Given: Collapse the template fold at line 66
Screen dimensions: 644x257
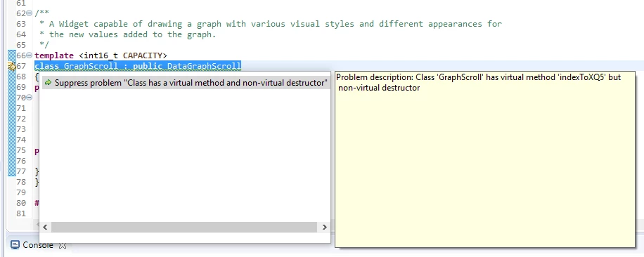Looking at the screenshot, I should tap(29, 55).
